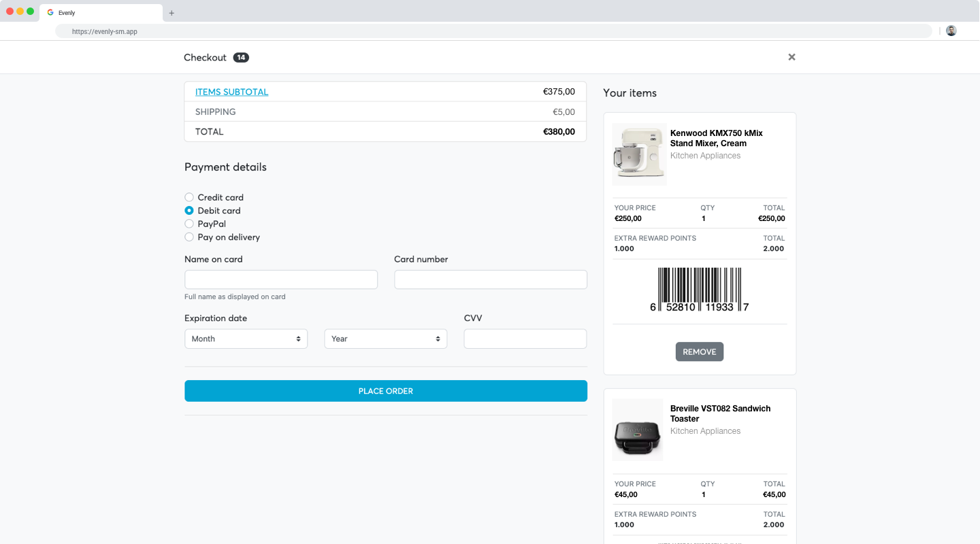
Task: Click the Expiration date label
Action: 216,318
